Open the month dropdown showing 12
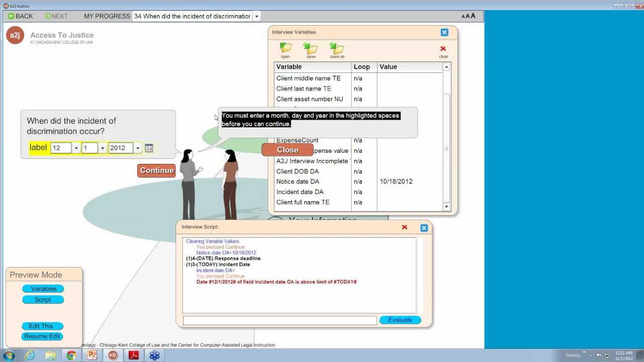The width and height of the screenshot is (644, 362). (76, 148)
